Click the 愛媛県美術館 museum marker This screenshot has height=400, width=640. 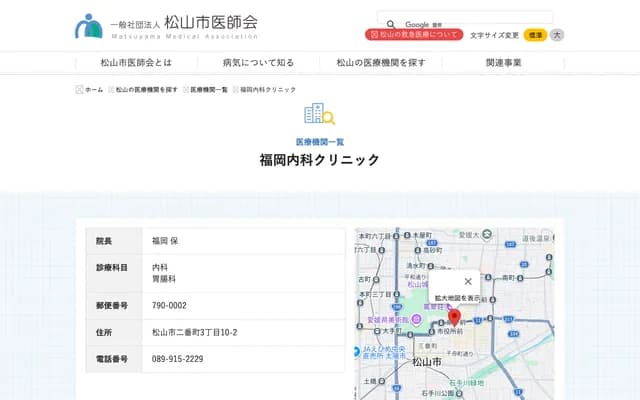coord(416,319)
